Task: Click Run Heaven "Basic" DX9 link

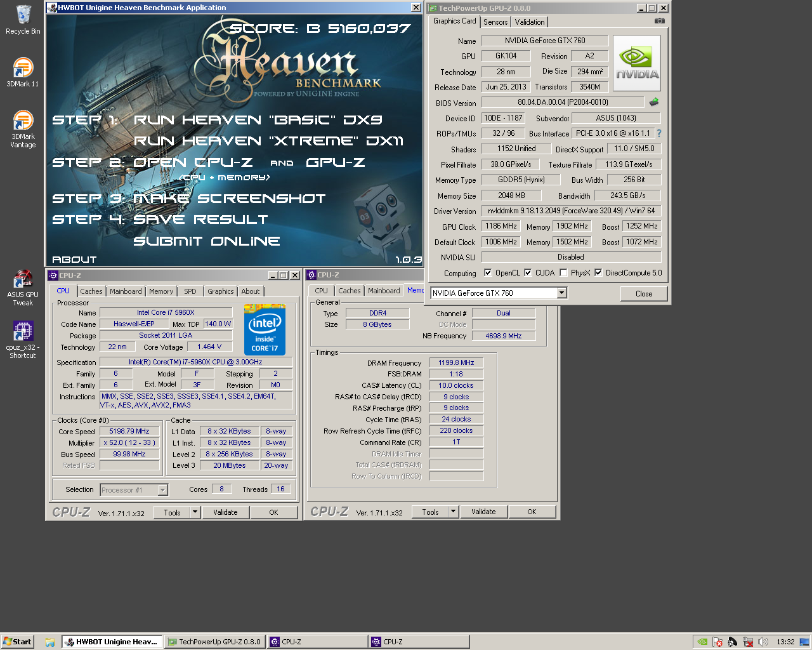Action: click(258, 120)
